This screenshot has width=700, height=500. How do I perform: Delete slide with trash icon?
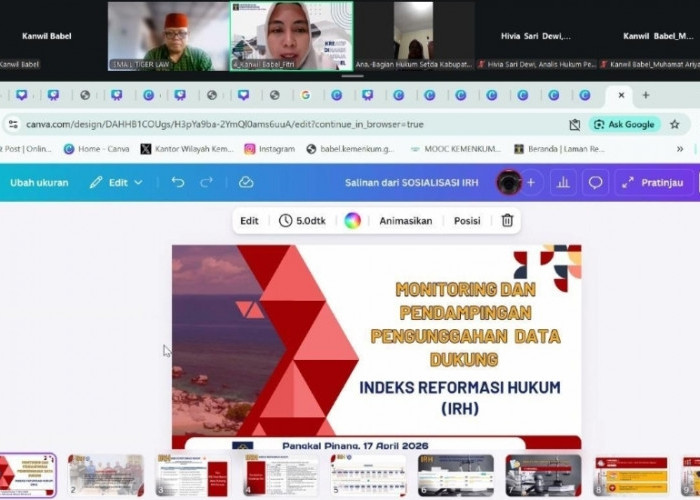(x=507, y=221)
